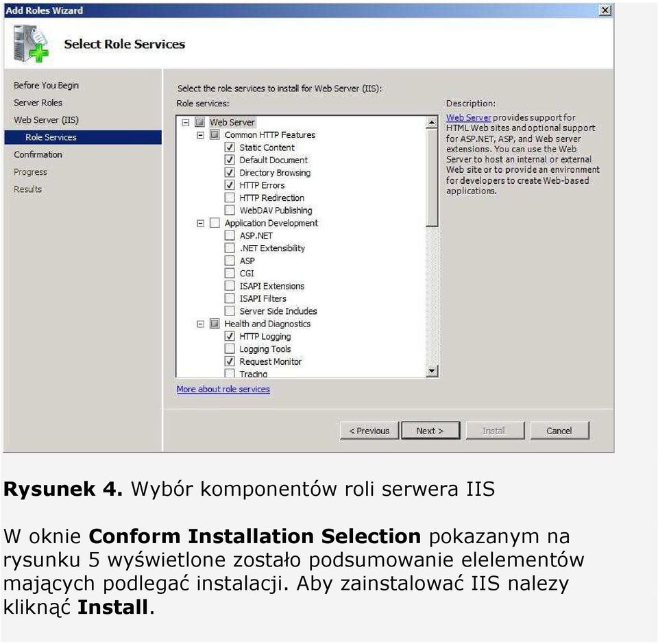Uncheck the HTTP Logging checkbox
The image size is (658, 644).
tap(230, 336)
